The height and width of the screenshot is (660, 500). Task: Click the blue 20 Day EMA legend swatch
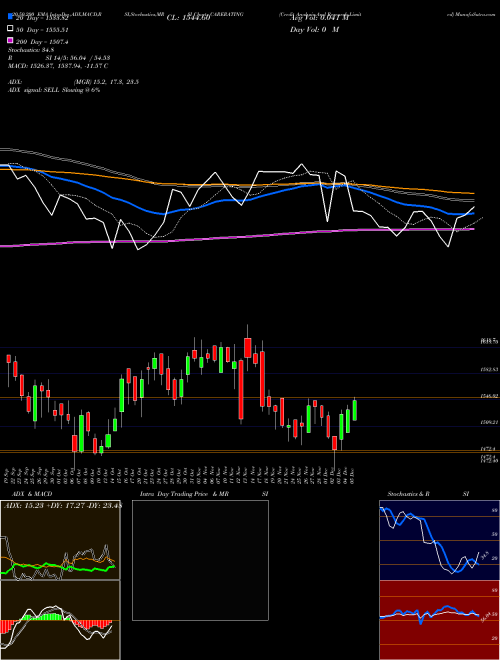[10, 16]
